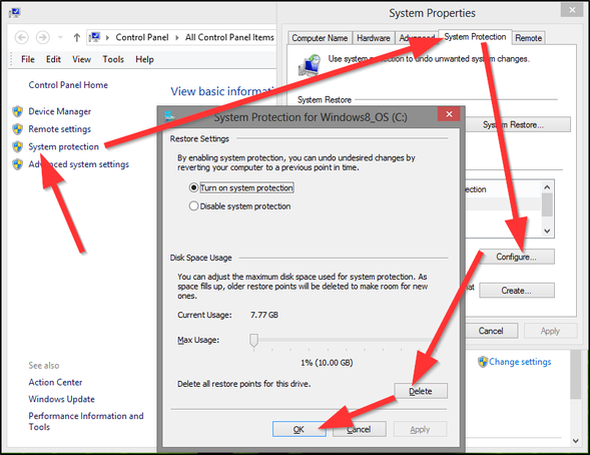Click the Delete restore points button
The image size is (590, 455).
(x=421, y=391)
